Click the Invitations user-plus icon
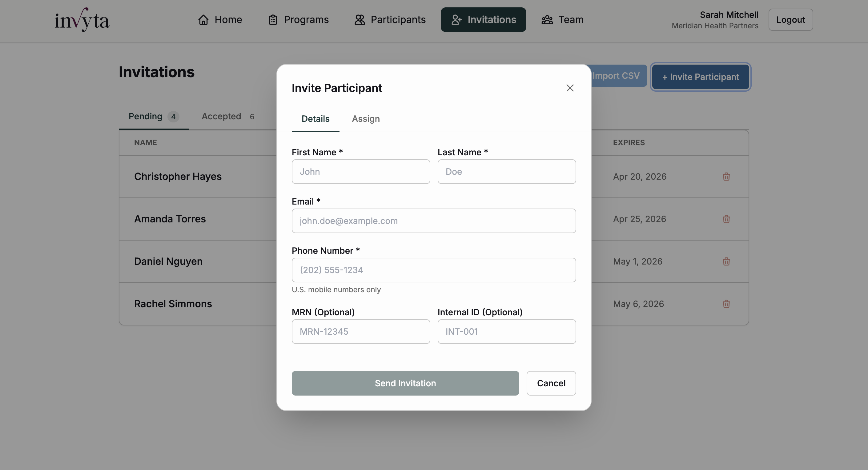 456,19
